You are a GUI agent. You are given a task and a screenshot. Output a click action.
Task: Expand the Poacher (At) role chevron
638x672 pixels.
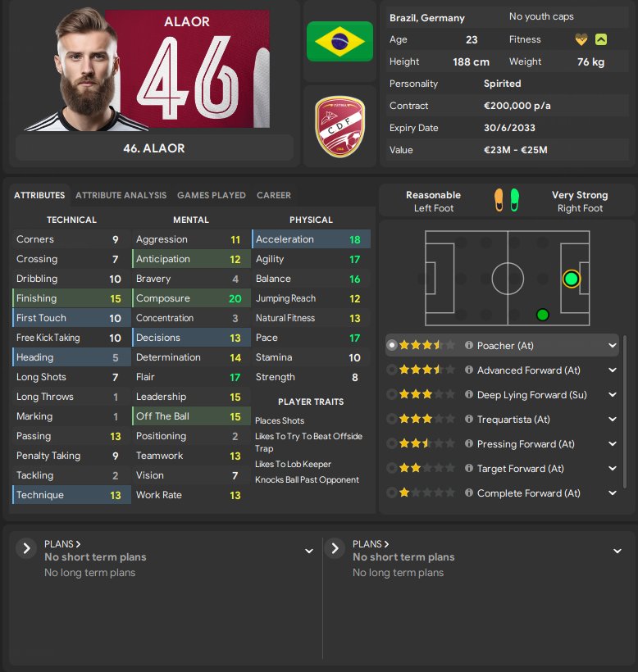coord(613,345)
